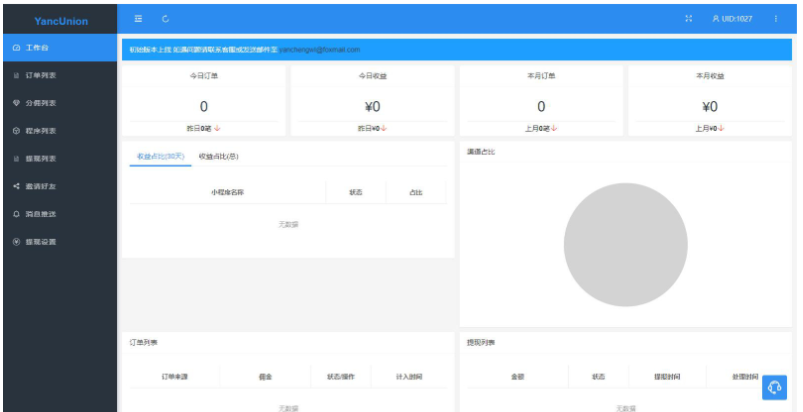The height and width of the screenshot is (412, 803).
Task: Click the email address in the notice banner
Action: click(319, 49)
